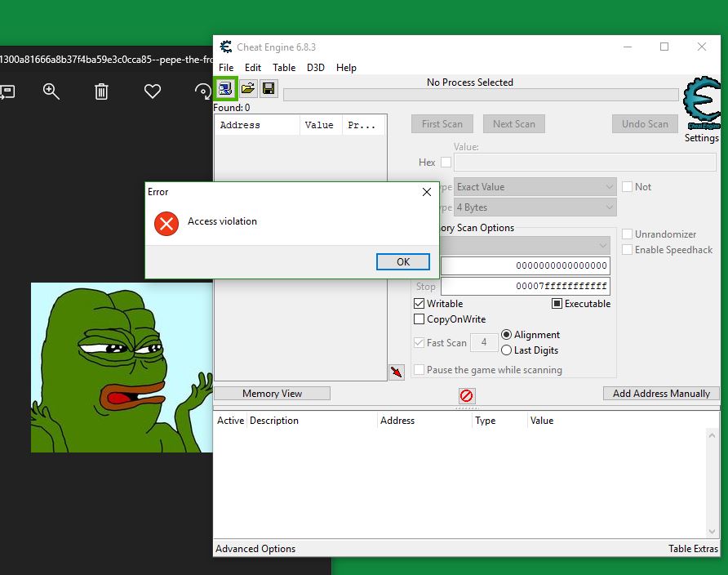728x575 pixels.
Task: Open the 4 Bytes value type dropdown
Action: [535, 207]
